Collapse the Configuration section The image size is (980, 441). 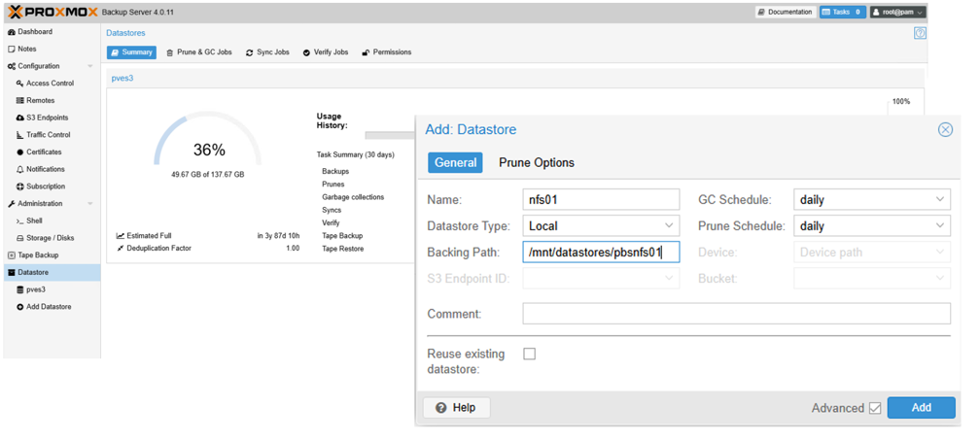[x=90, y=66]
